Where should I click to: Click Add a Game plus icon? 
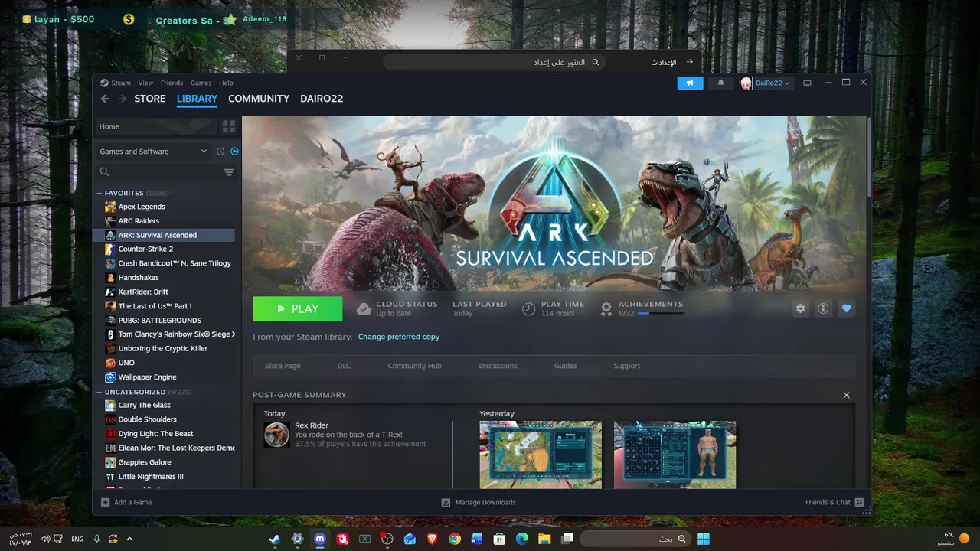coord(106,502)
